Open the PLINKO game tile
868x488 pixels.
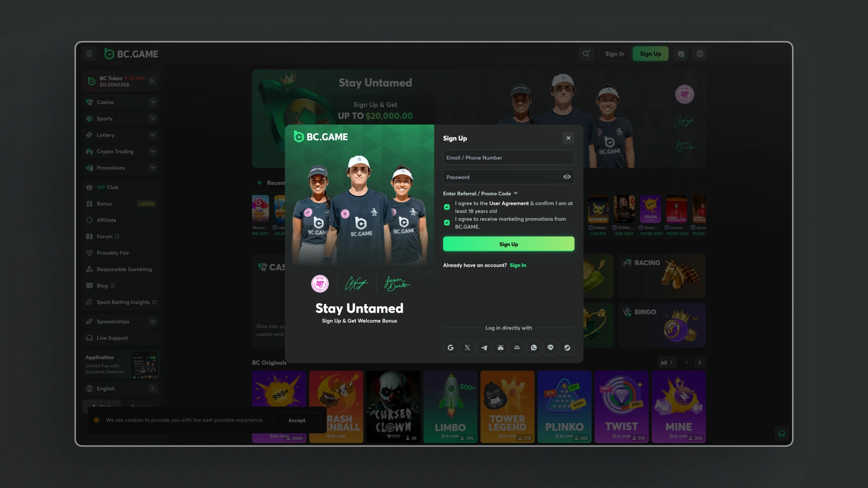(564, 406)
